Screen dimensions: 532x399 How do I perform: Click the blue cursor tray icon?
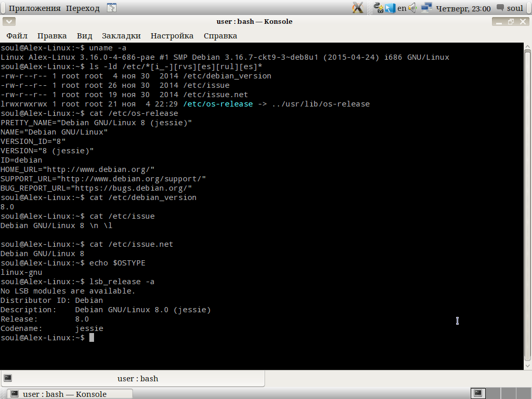pyautogui.click(x=390, y=8)
